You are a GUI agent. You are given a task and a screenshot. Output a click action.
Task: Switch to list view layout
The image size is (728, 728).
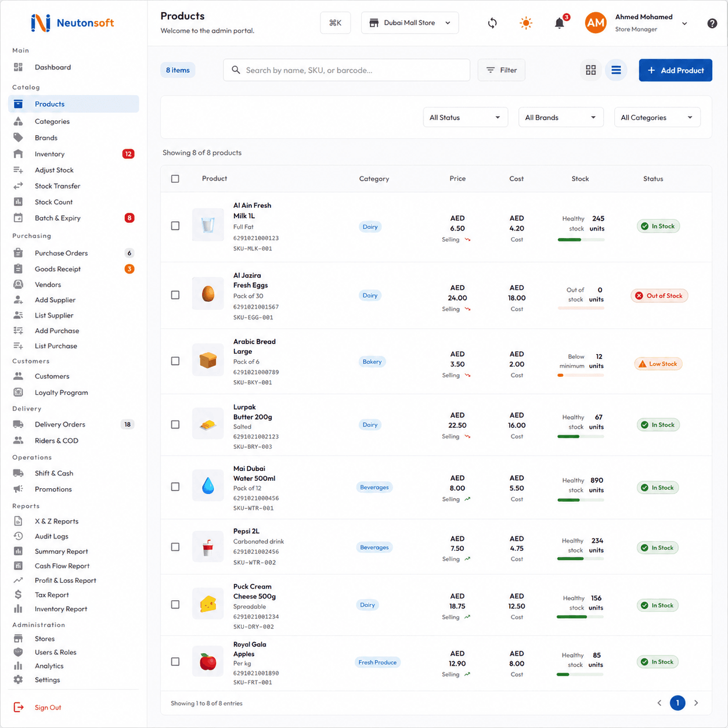click(616, 70)
